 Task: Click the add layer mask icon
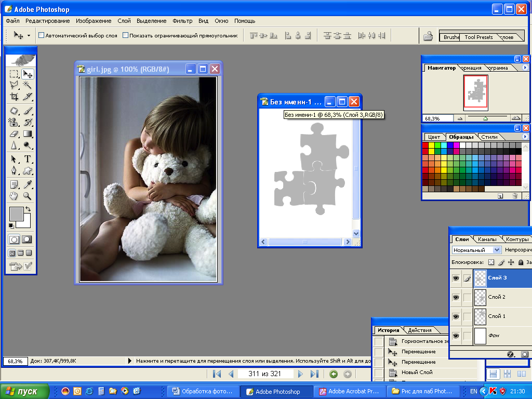[x=525, y=354]
